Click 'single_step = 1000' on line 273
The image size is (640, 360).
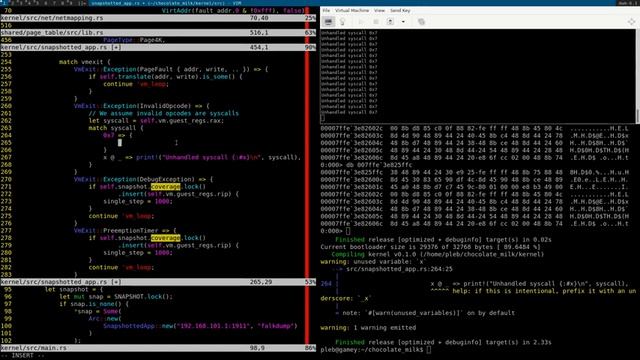pyautogui.click(x=138, y=202)
